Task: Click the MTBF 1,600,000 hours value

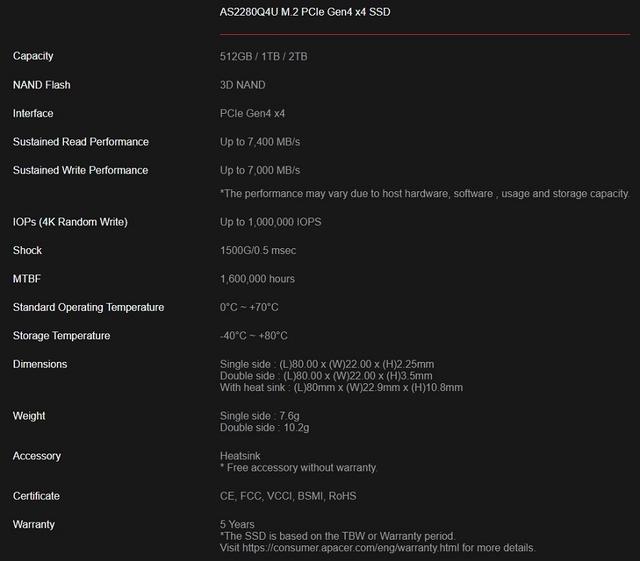Action: point(257,279)
